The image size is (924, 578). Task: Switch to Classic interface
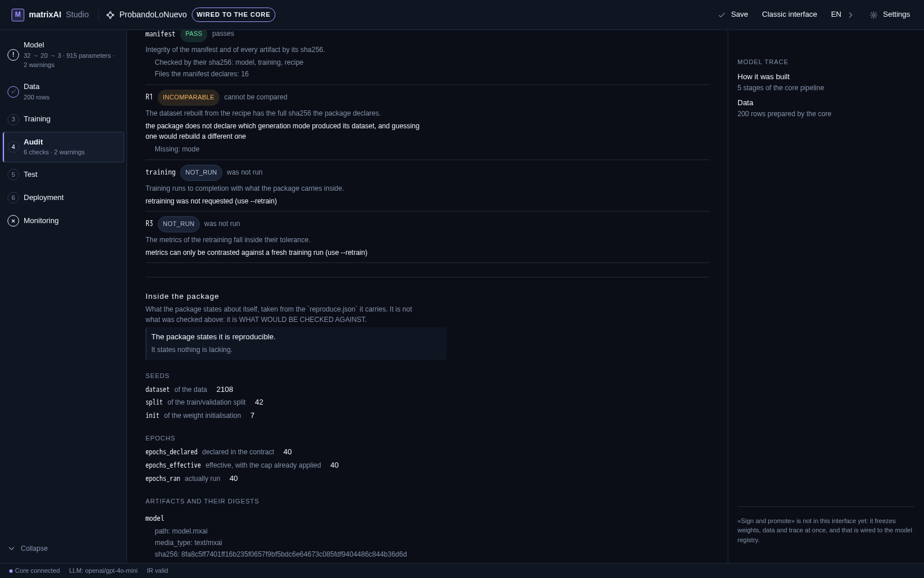789,14
